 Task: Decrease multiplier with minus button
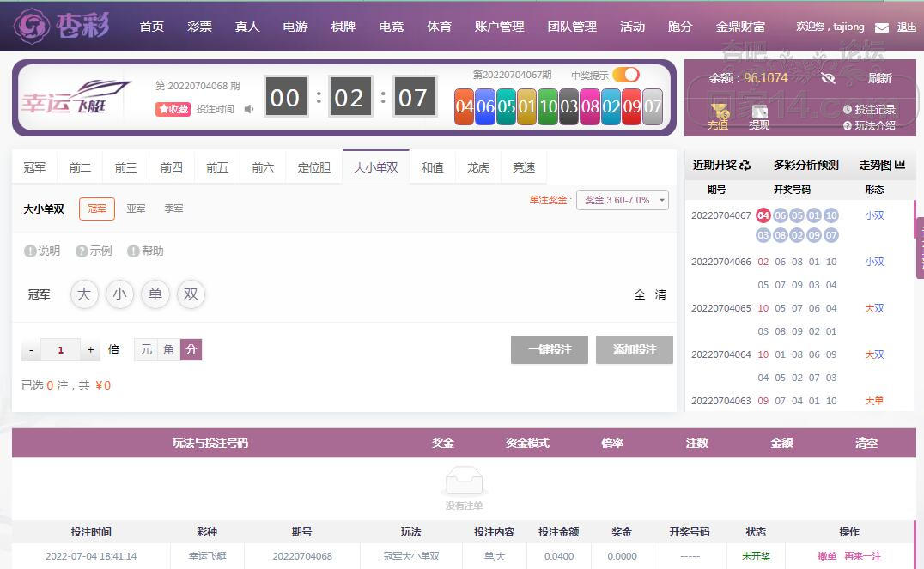tap(31, 350)
